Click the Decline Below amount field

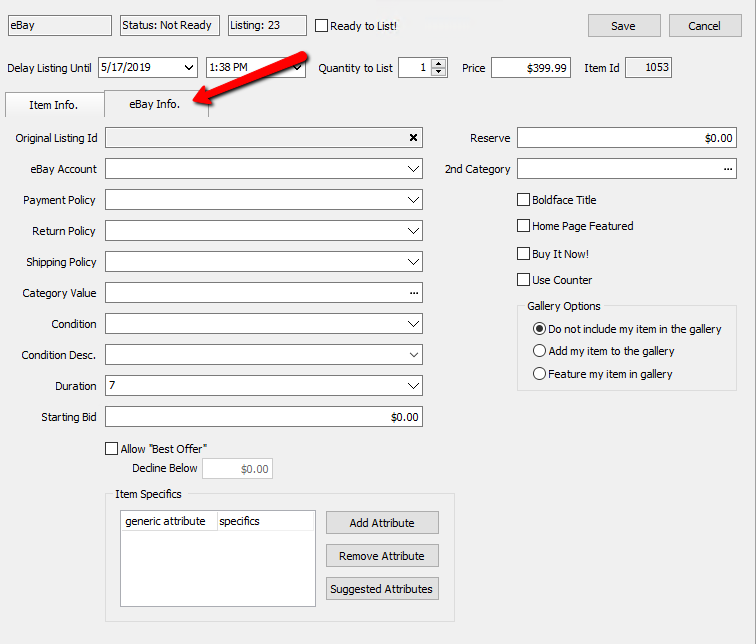237,469
